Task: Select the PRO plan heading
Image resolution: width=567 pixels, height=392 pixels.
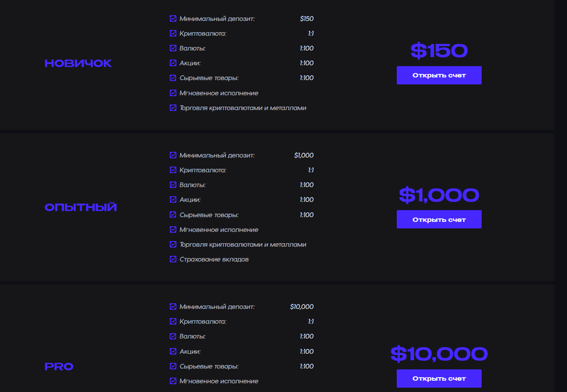Action: pos(59,367)
